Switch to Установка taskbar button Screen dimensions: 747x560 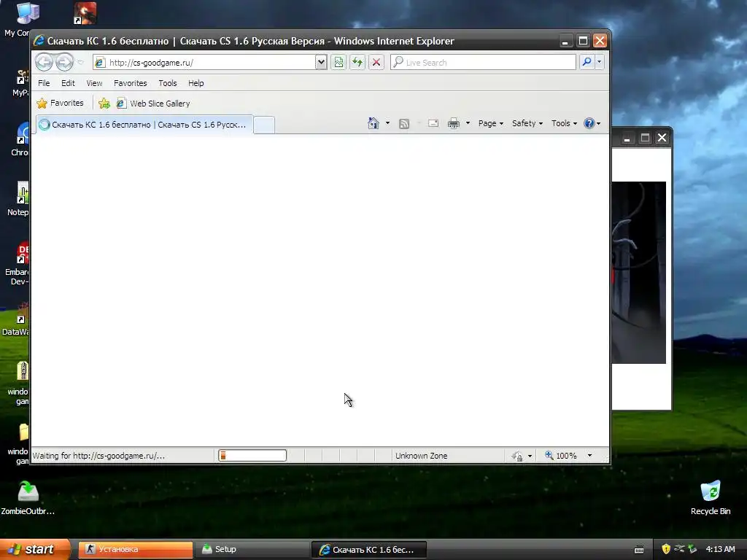[x=135, y=550]
